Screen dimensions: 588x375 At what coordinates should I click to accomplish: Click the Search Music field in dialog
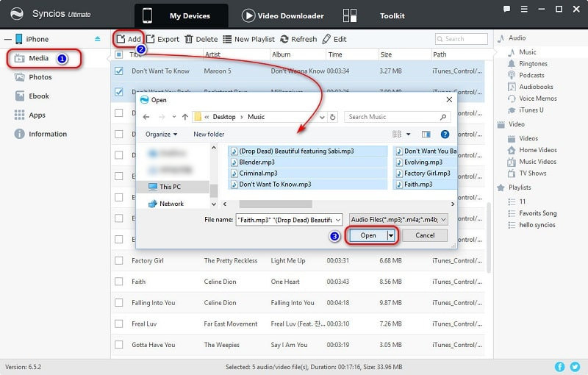[397, 117]
